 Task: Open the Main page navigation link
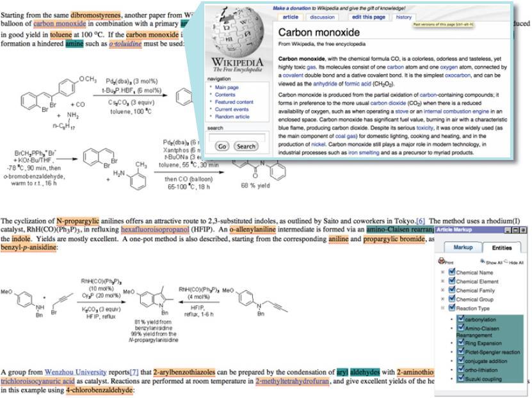tap(227, 87)
